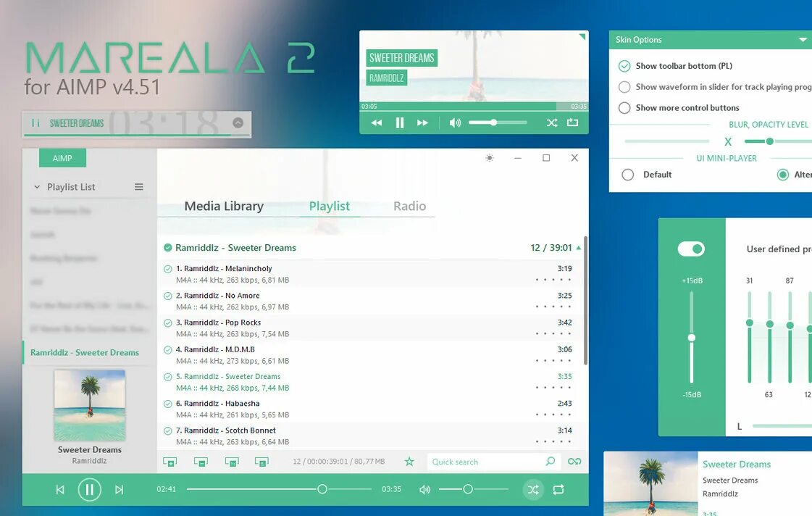Click the X icon between blur and opacity sliders
The height and width of the screenshot is (516, 812).
tap(728, 141)
